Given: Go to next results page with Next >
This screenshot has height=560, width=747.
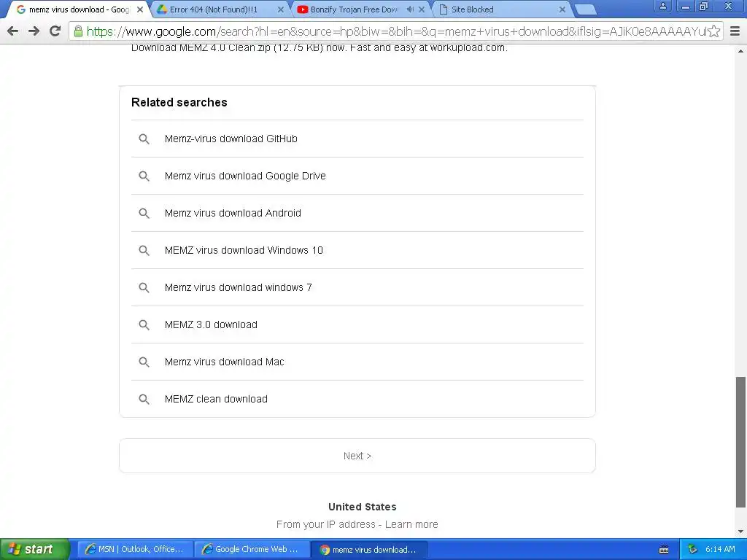Looking at the screenshot, I should coord(357,456).
